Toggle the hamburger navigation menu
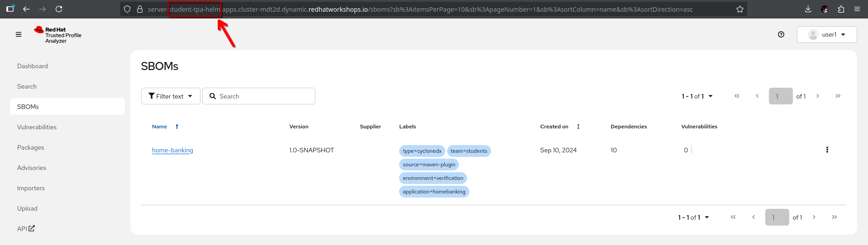868x245 pixels. coord(19,34)
